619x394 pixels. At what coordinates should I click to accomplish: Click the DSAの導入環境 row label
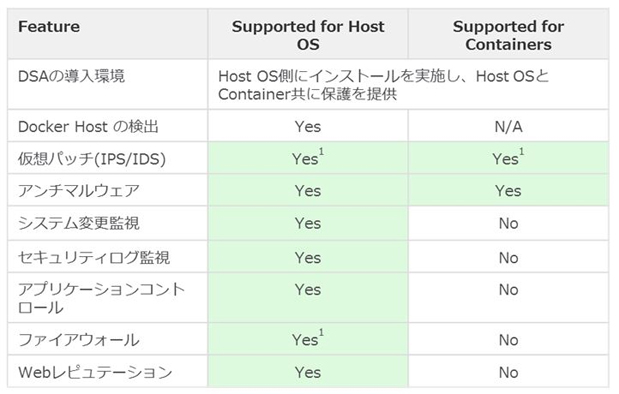tap(71, 76)
